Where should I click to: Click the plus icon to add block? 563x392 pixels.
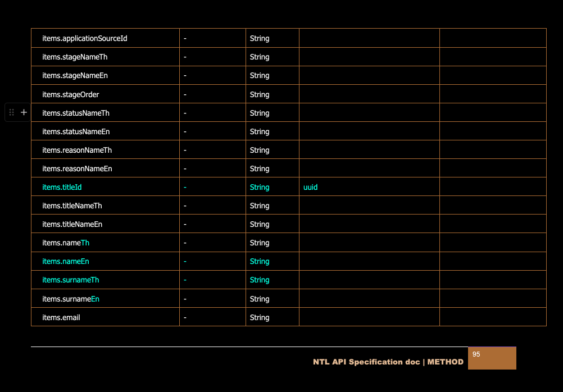tap(24, 112)
